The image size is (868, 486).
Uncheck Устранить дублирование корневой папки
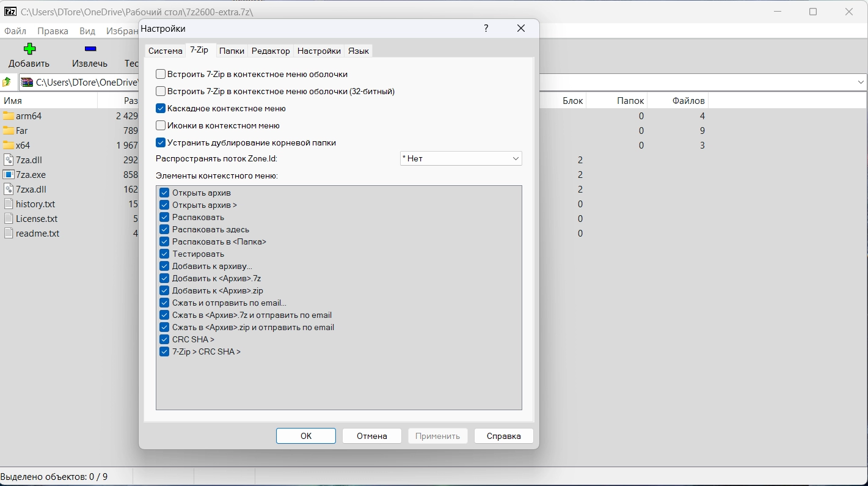161,142
